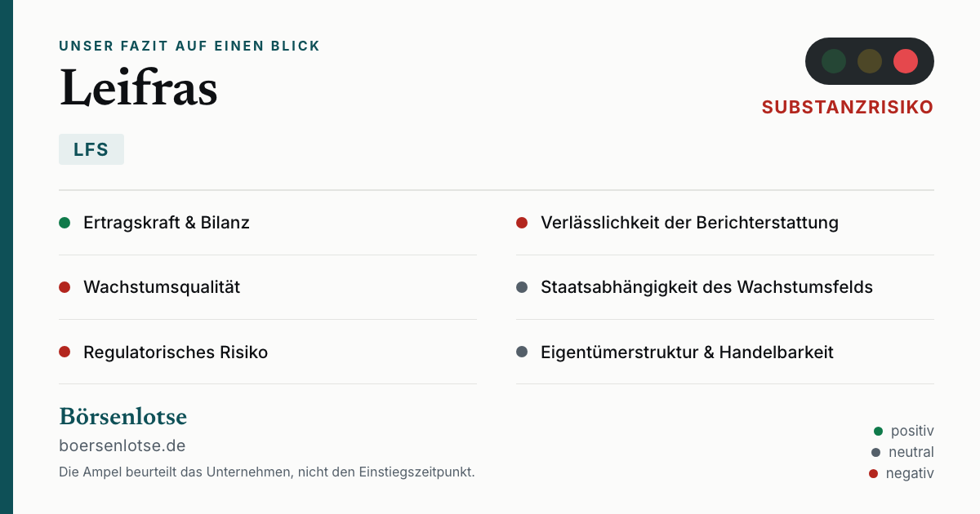Open the boersenlotse.de link
The width and height of the screenshot is (980, 514).
pos(122,446)
